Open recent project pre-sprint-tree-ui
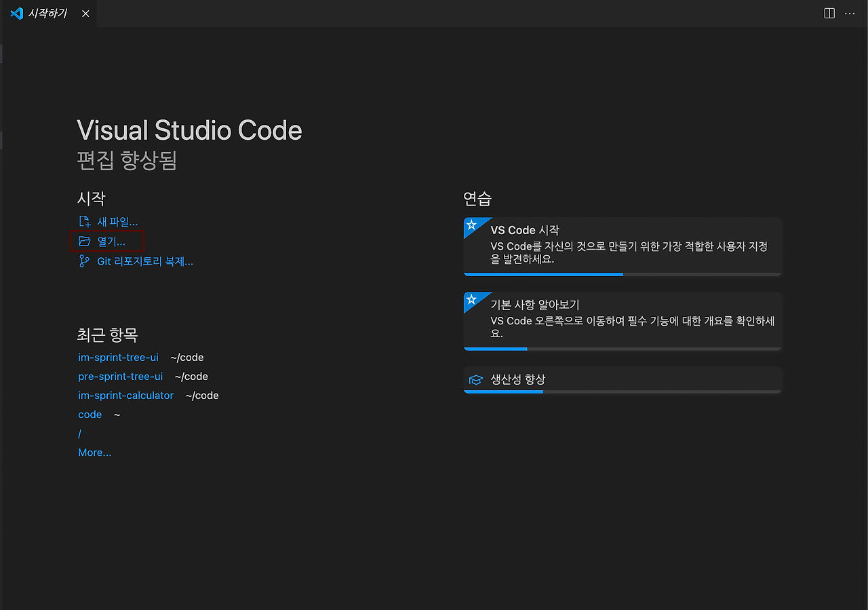 tap(120, 377)
